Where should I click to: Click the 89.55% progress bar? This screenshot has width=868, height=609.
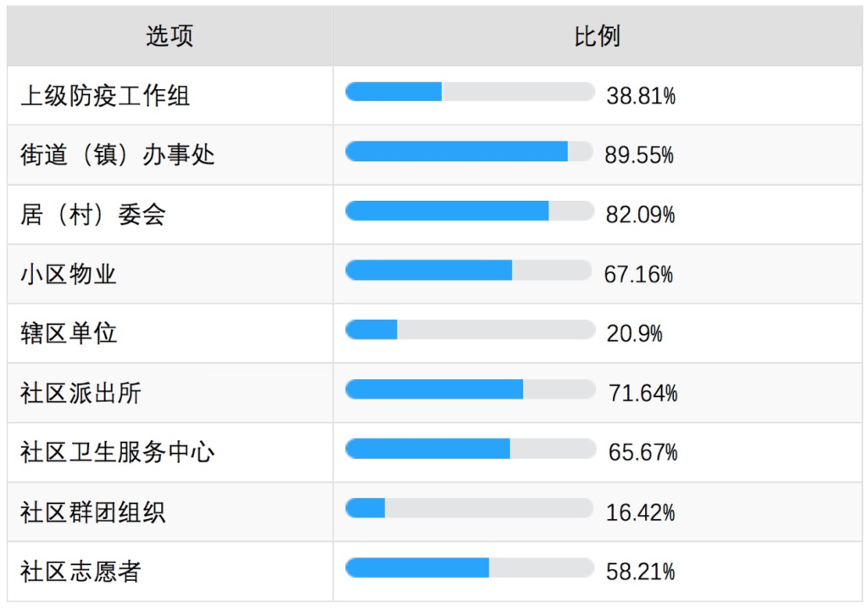click(470, 151)
